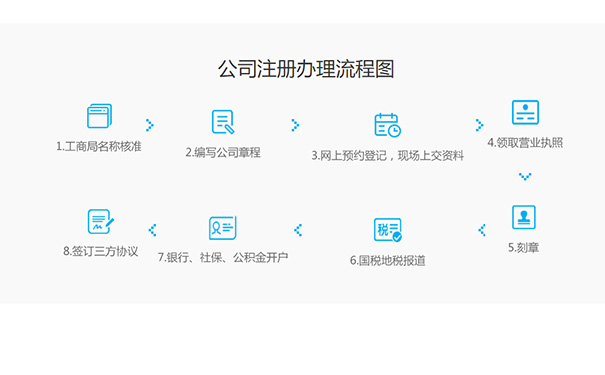Click the left arrow between step 7 and step 8

[x=152, y=230]
